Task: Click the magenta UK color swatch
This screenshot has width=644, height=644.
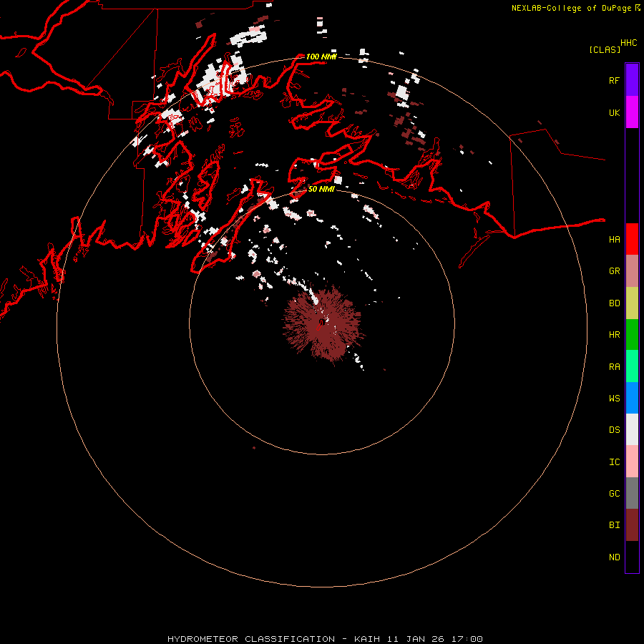Action: coord(632,112)
